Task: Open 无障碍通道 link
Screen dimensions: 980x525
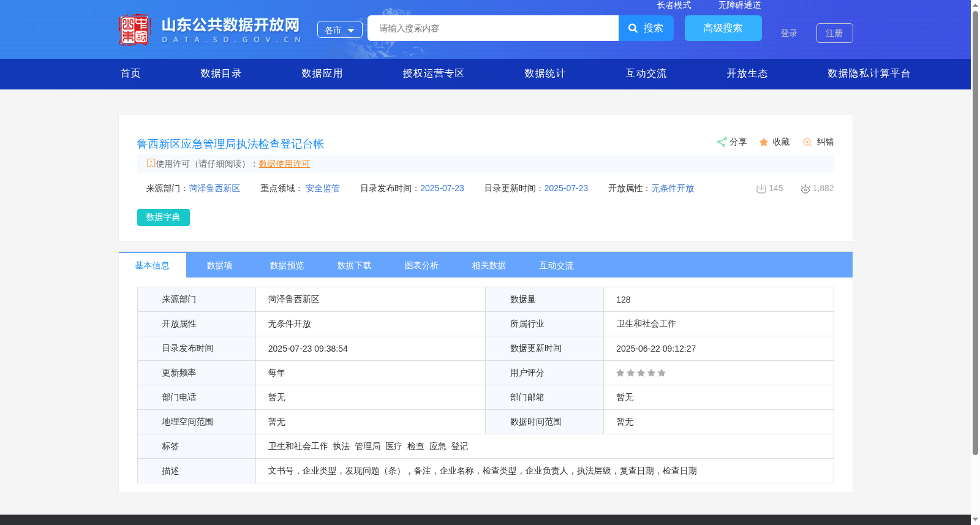Action: point(739,5)
